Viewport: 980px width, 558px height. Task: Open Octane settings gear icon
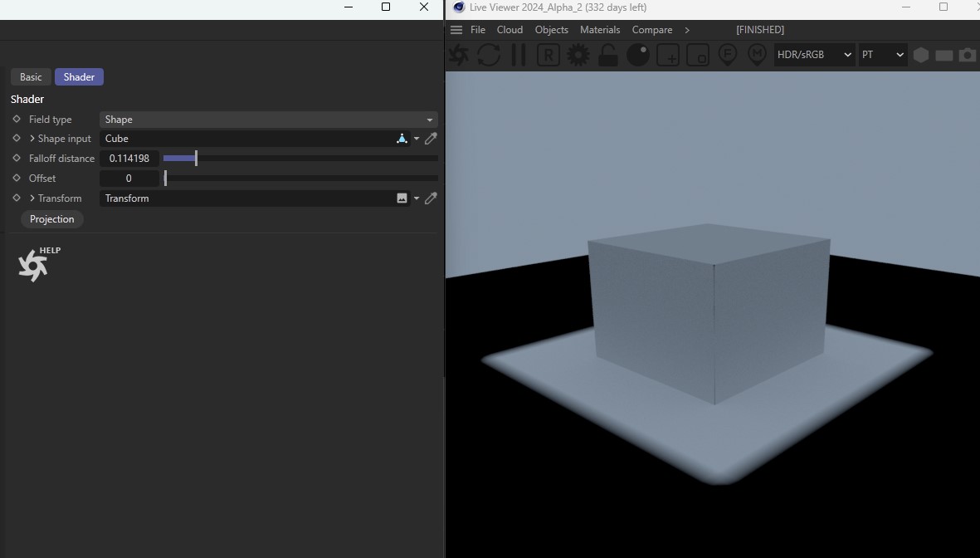(x=578, y=55)
